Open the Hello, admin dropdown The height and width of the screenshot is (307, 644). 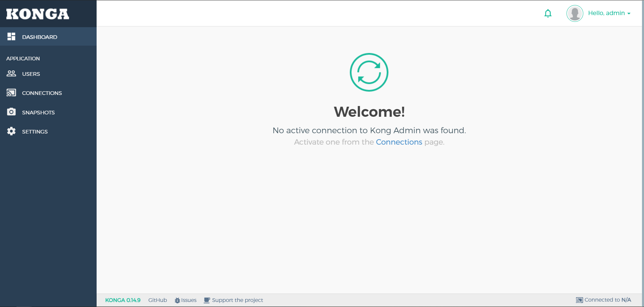tap(609, 13)
